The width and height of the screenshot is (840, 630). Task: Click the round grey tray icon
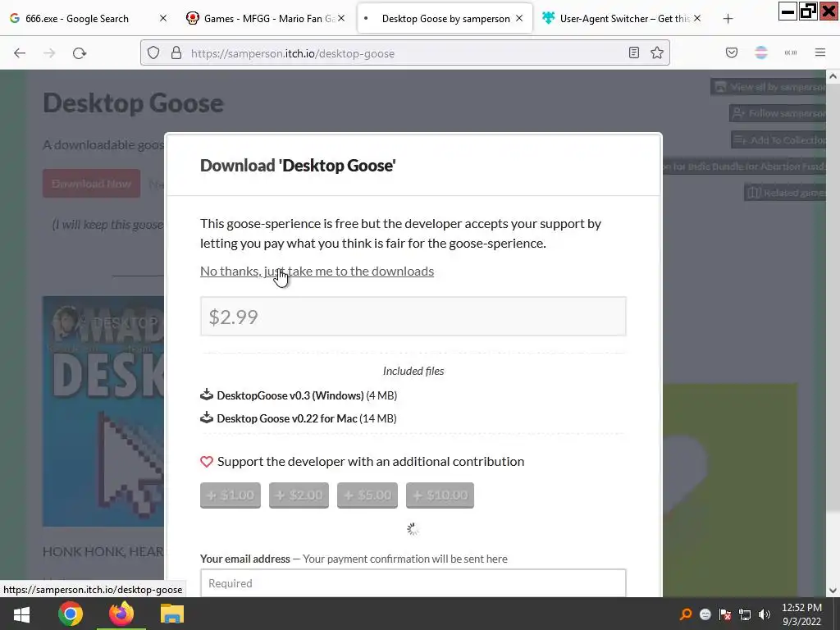pos(705,614)
